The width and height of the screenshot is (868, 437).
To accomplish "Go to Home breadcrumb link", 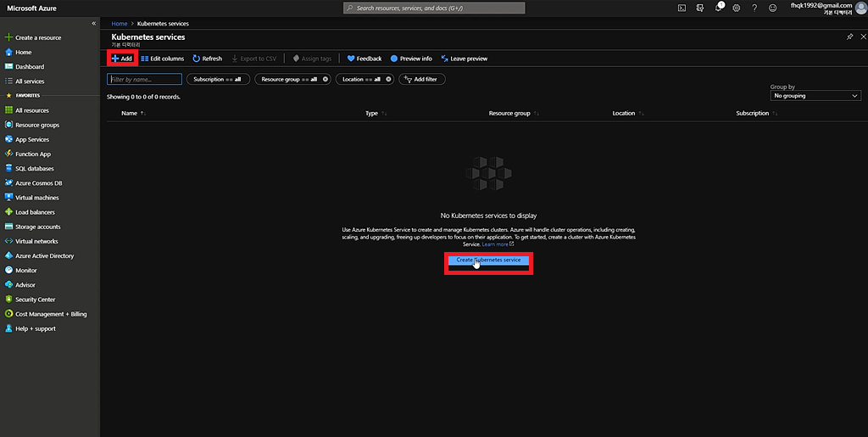I will point(119,24).
